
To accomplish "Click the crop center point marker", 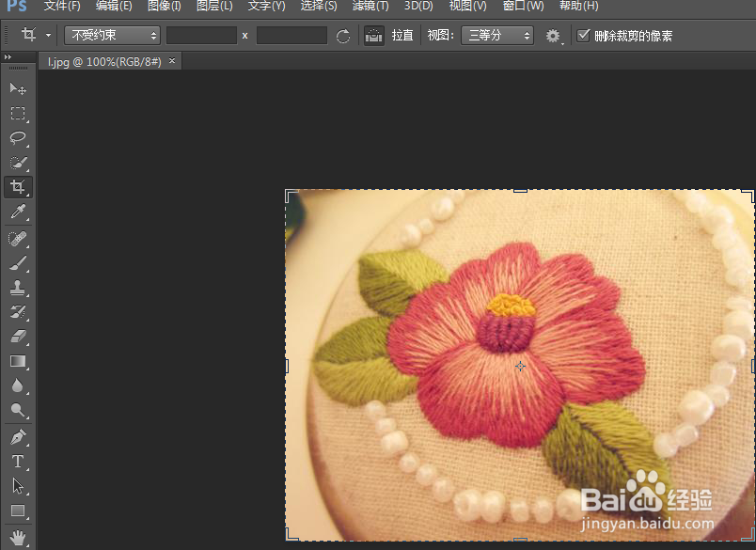I will 520,367.
